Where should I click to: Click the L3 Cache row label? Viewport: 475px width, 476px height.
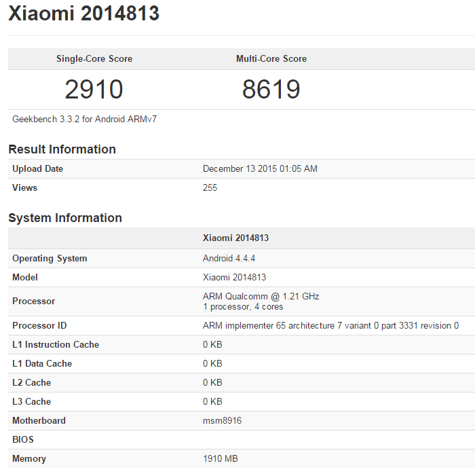[x=31, y=402]
